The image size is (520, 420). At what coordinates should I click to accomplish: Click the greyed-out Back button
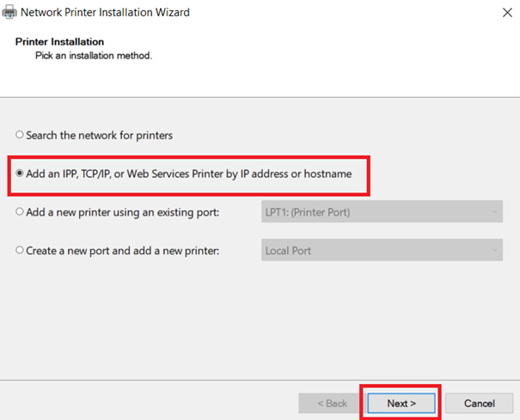click(333, 403)
